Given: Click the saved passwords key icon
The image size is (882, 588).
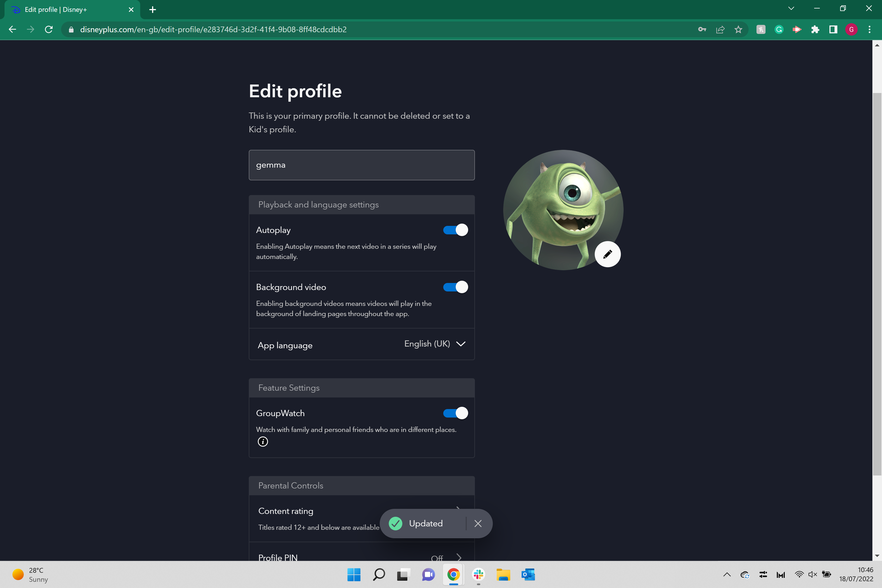Looking at the screenshot, I should (x=702, y=29).
